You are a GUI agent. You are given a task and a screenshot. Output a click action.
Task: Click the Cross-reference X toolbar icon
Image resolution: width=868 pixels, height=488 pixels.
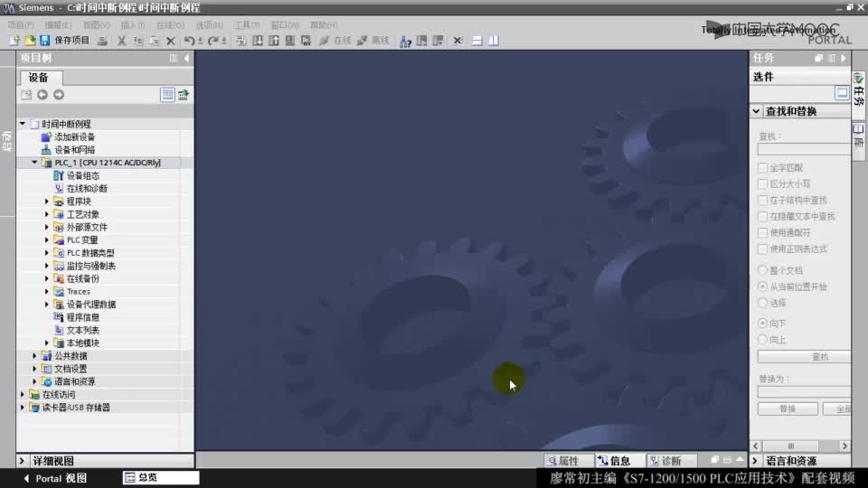(458, 41)
